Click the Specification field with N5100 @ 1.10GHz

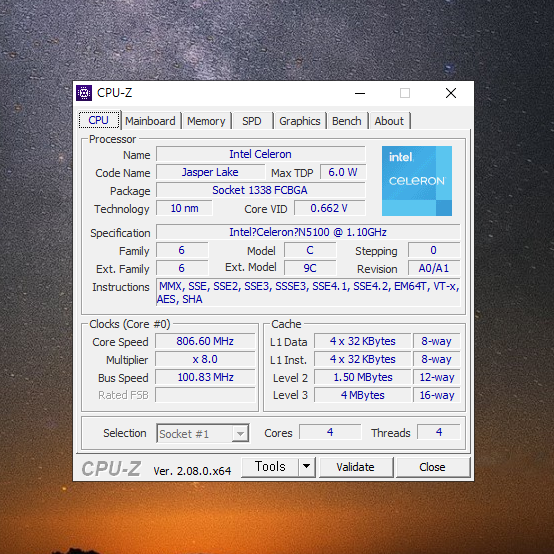pyautogui.click(x=308, y=232)
